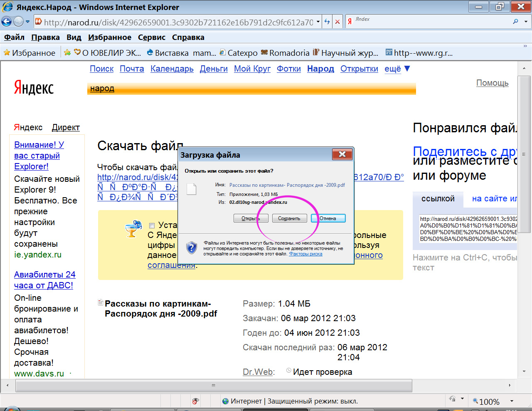Open the Catexpo favorite
Screen dimensions: 532x411
point(239,53)
